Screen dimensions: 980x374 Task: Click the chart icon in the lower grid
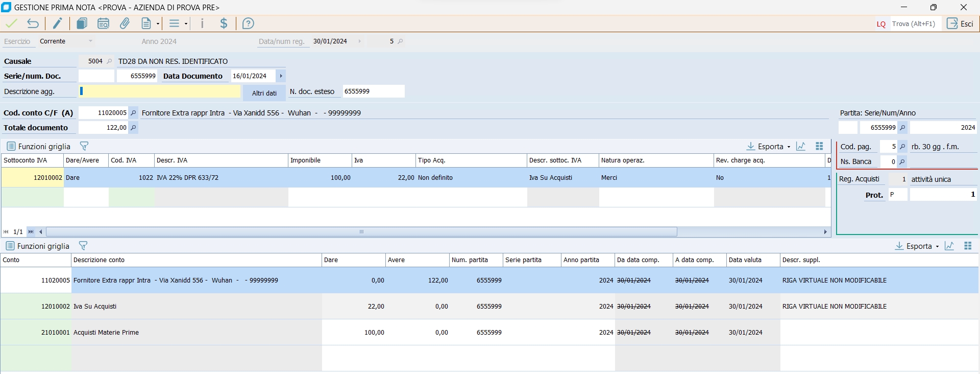point(949,246)
